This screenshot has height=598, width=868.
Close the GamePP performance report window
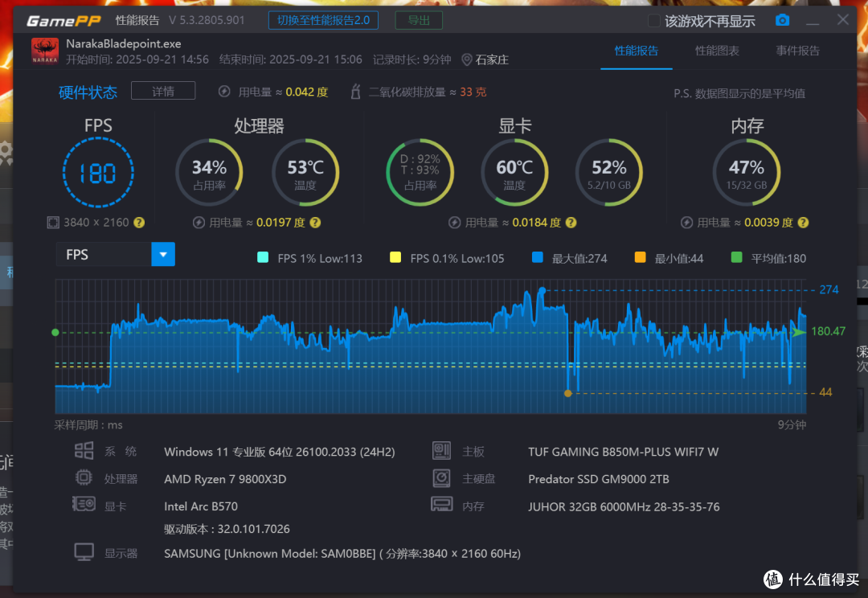point(842,20)
